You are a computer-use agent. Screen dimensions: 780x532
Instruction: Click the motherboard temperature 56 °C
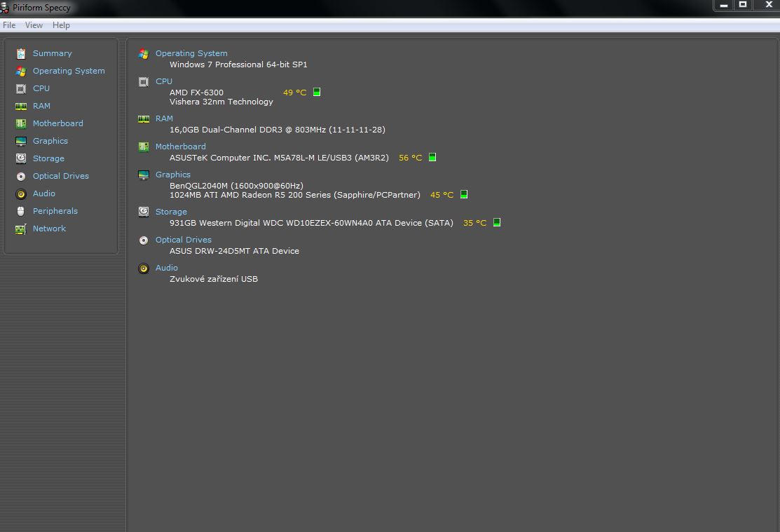(x=411, y=157)
